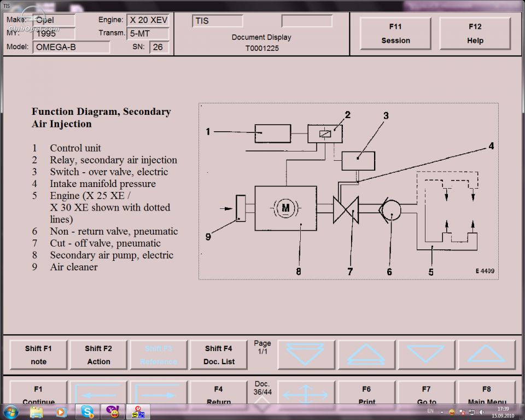Image resolution: width=525 pixels, height=420 pixels.
Task: Show hidden tray icons arrow
Action: [x=442, y=412]
